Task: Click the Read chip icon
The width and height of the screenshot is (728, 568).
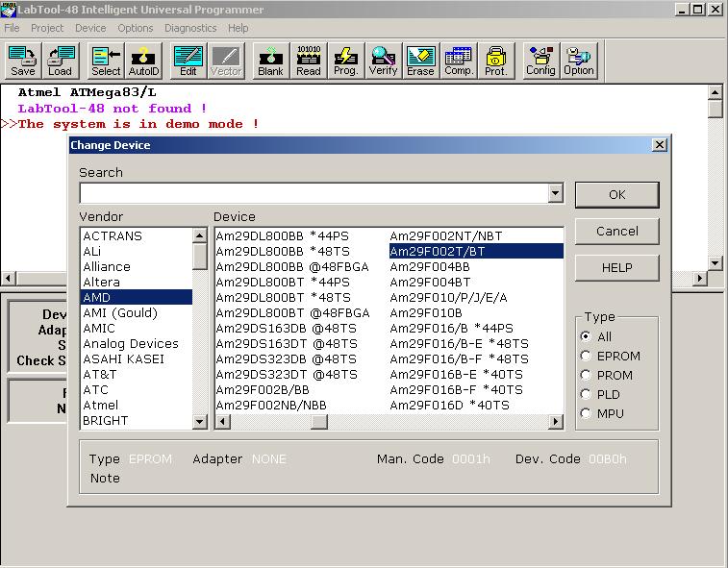Action: 309,61
